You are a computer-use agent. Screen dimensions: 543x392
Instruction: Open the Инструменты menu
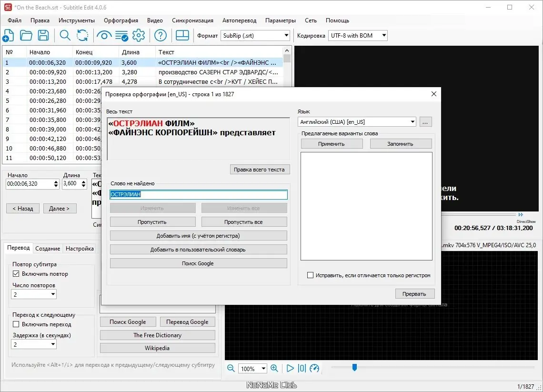tap(77, 20)
